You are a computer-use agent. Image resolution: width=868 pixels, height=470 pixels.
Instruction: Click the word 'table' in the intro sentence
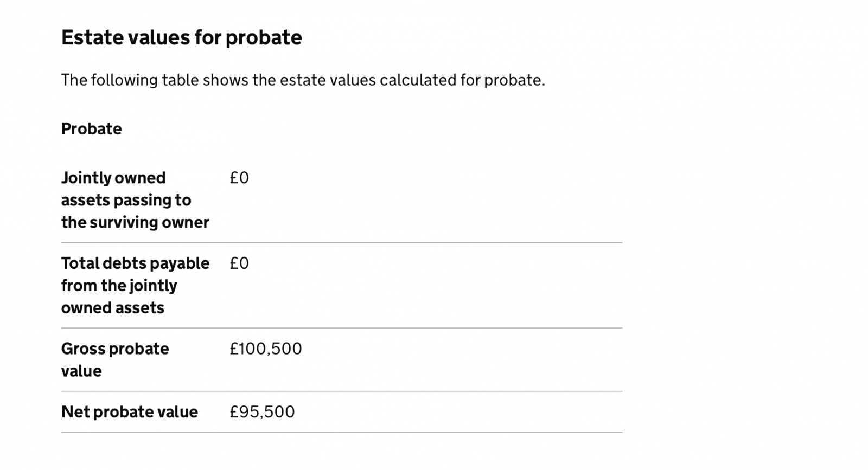click(x=180, y=80)
